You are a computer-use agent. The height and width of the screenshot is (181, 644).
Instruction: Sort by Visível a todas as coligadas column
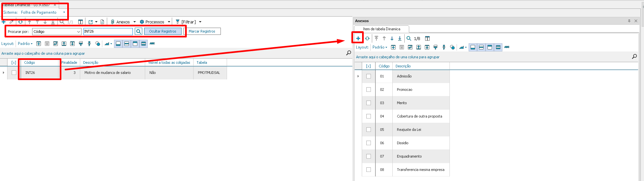(169, 63)
